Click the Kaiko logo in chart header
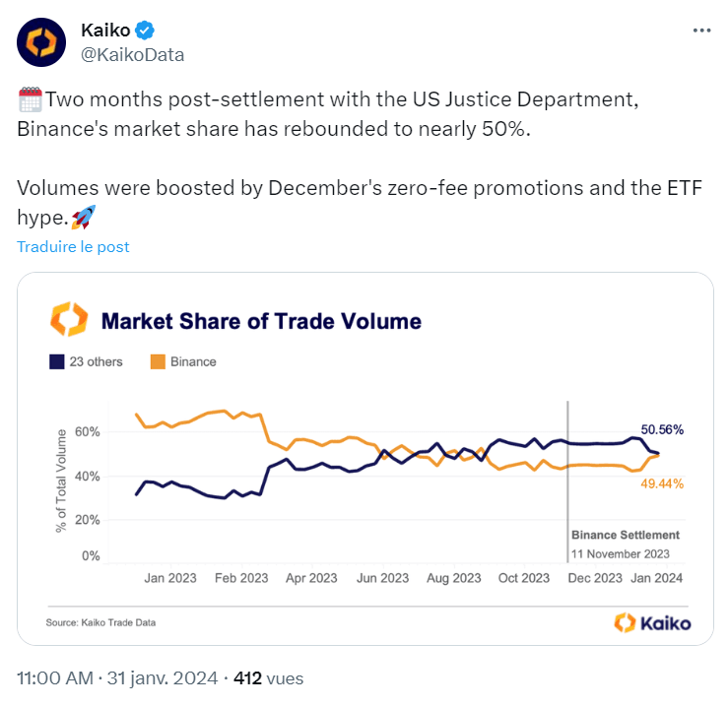This screenshot has width=728, height=707. pyautogui.click(x=69, y=320)
